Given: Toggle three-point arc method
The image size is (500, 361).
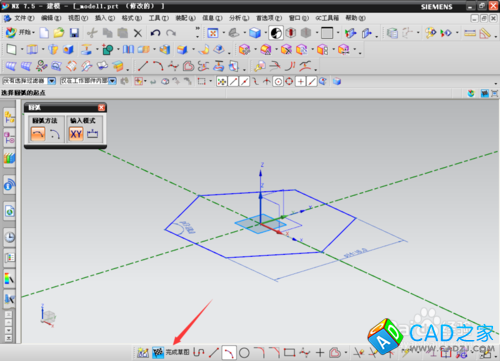Looking at the screenshot, I should pyautogui.click(x=38, y=134).
